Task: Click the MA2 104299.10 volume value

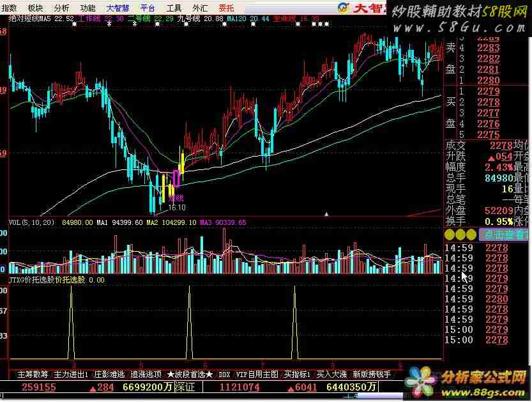Action: 171,222
